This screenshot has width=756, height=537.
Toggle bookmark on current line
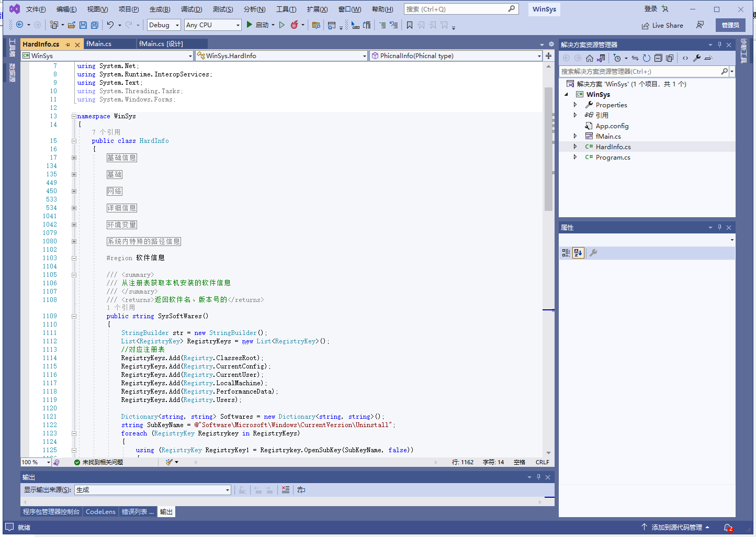tap(410, 25)
